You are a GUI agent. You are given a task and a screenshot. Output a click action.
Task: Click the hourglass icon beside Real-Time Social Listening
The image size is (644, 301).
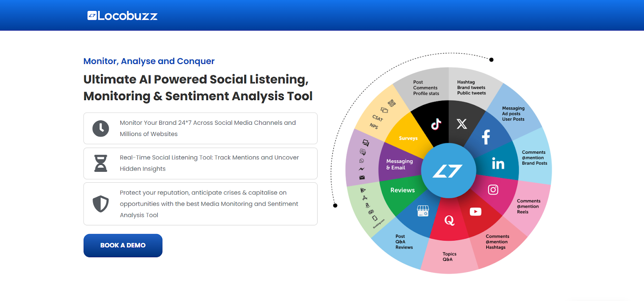pyautogui.click(x=101, y=163)
